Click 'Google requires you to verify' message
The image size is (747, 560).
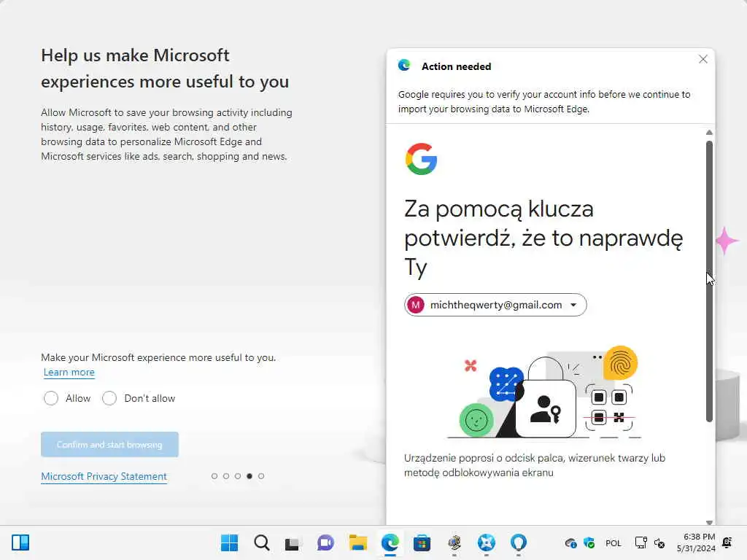(544, 101)
